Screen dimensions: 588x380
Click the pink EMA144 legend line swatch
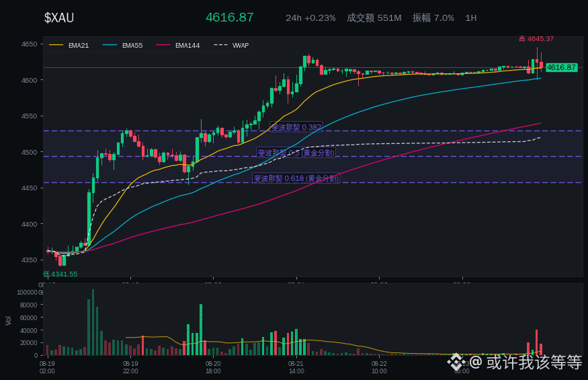pos(163,46)
